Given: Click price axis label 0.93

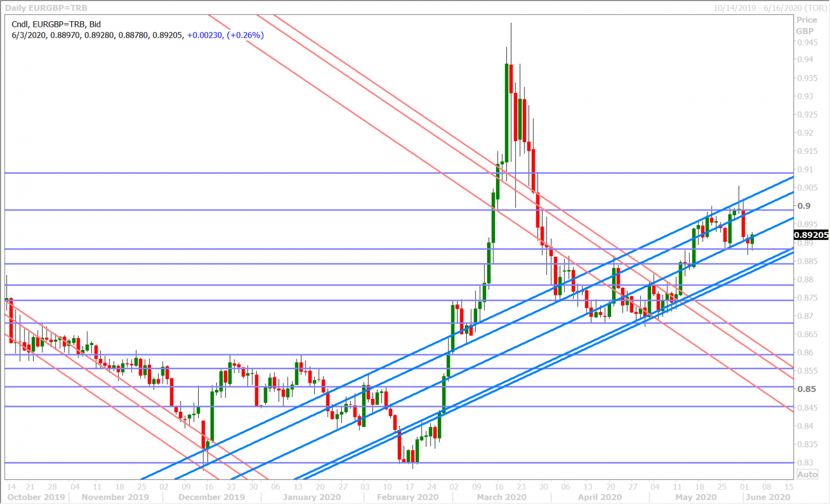Looking at the screenshot, I should 805,96.
